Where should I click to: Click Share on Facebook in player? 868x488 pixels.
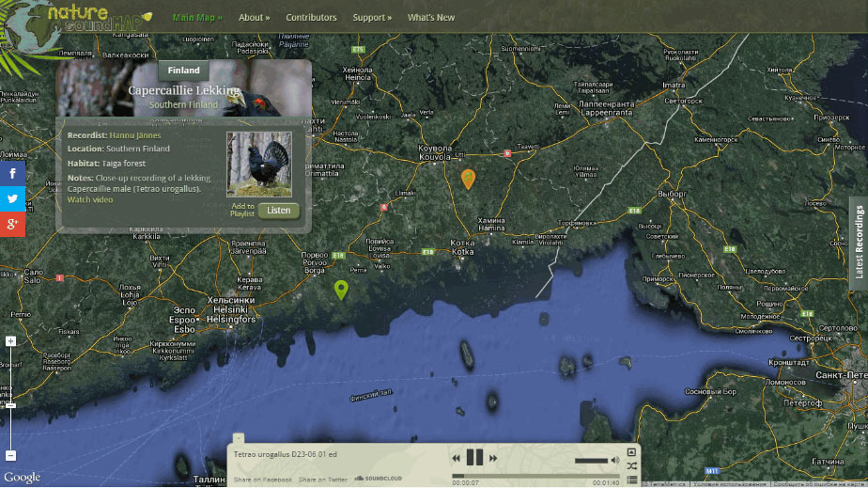coord(263,480)
